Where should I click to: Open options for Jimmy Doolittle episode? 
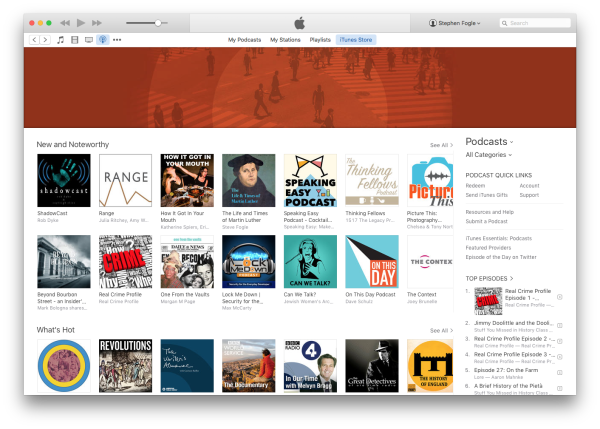coord(559,326)
